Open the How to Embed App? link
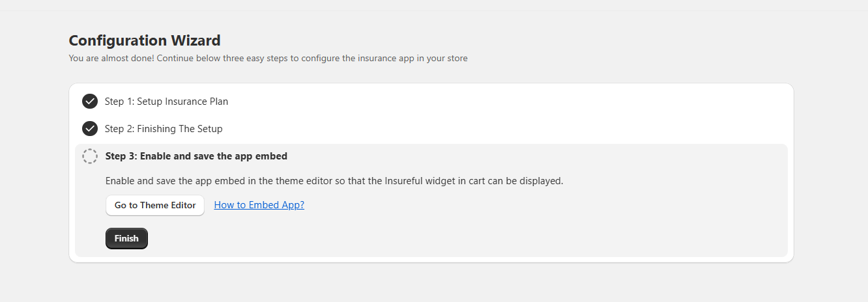The image size is (868, 302). pos(259,205)
